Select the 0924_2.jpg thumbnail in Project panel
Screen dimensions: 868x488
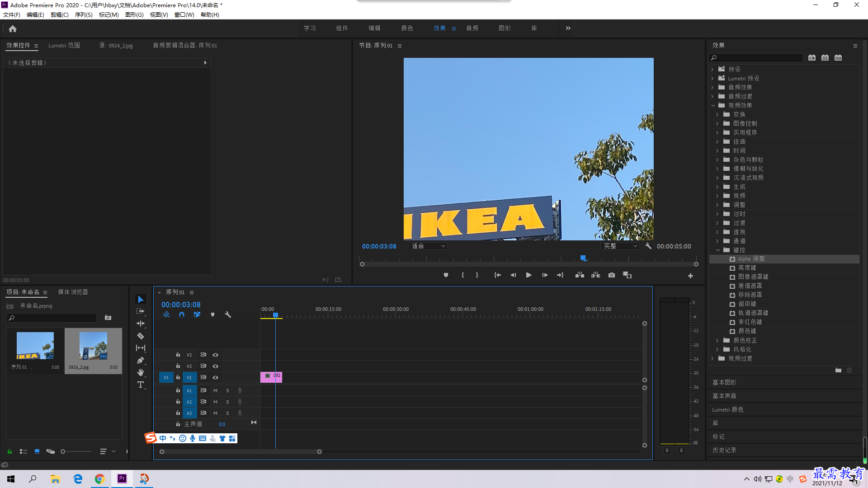click(93, 346)
